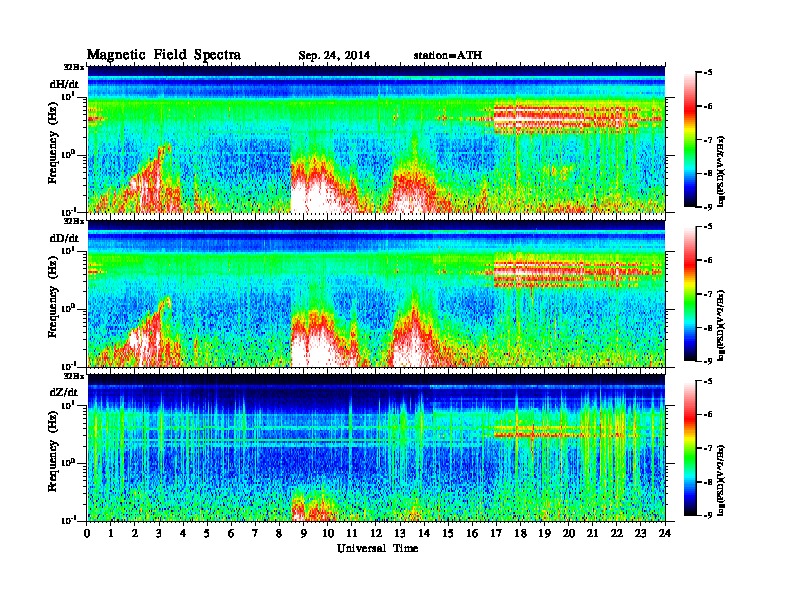
Task: Click the hour 1 tick label
Action: pos(111,533)
